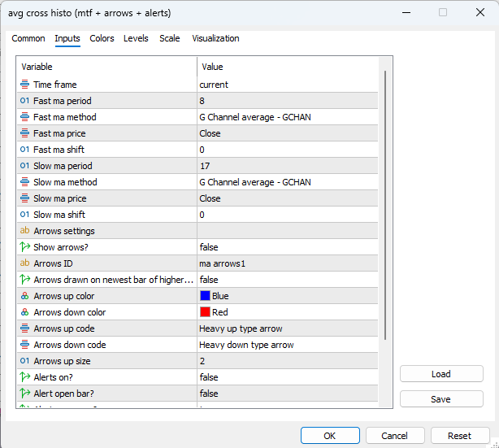499x448 pixels.
Task: Toggle the Alert open bar? false value
Action: pyautogui.click(x=288, y=394)
